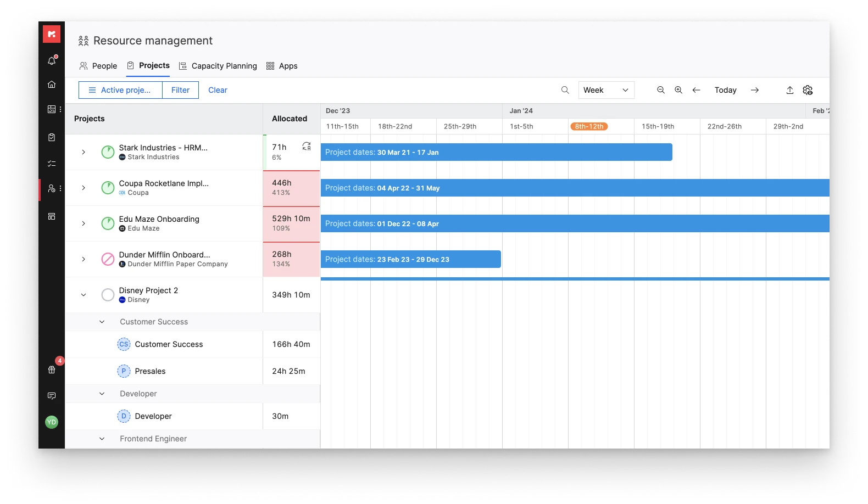The width and height of the screenshot is (868, 504).
Task: Expand the Stark Industries - HRM project row
Action: point(84,152)
